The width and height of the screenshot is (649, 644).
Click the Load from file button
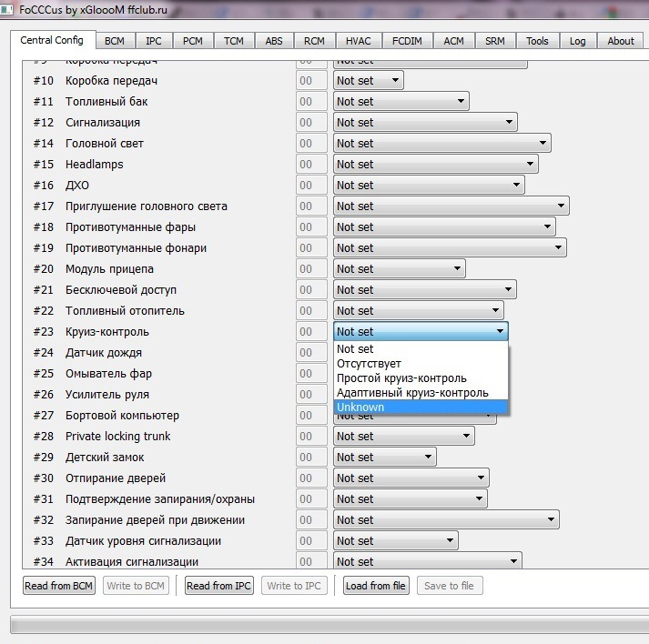click(x=376, y=586)
